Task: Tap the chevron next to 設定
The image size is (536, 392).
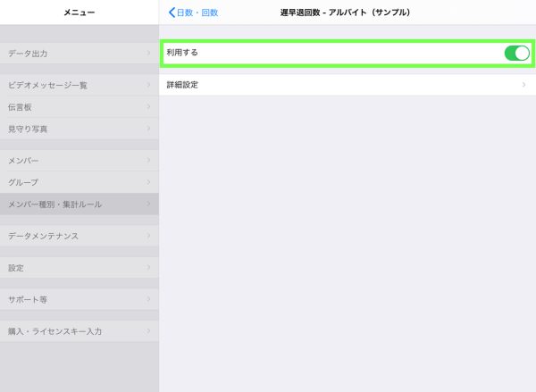Action: coord(148,267)
